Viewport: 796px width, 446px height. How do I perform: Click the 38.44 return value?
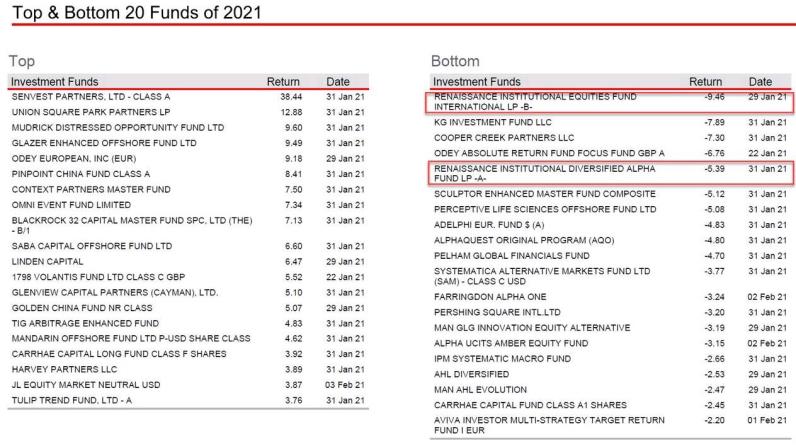click(291, 96)
